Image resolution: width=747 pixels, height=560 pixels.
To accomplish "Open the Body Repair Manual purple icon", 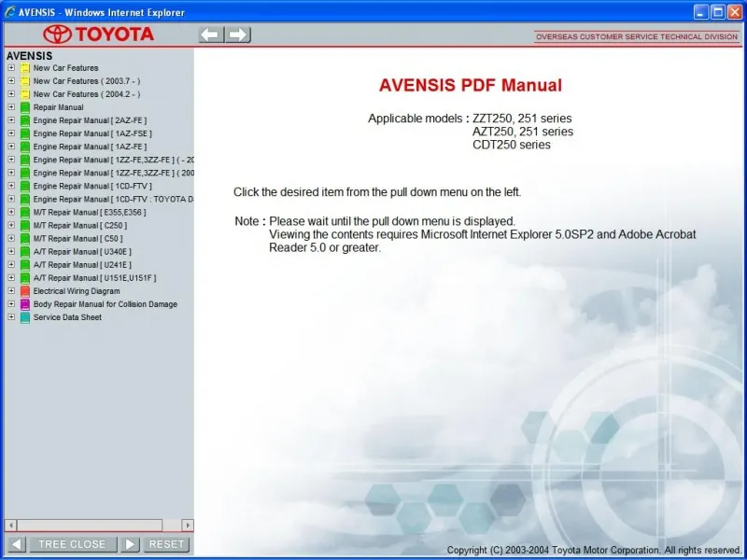I will 24,303.
